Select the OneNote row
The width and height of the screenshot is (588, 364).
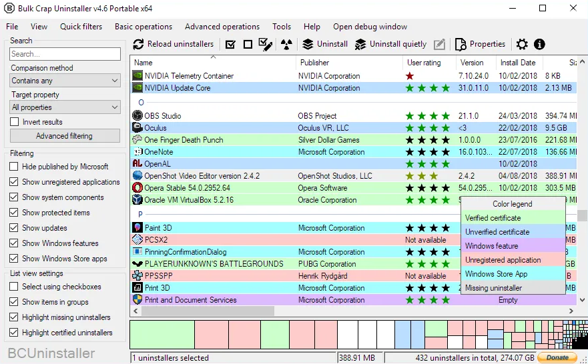[x=354, y=152]
